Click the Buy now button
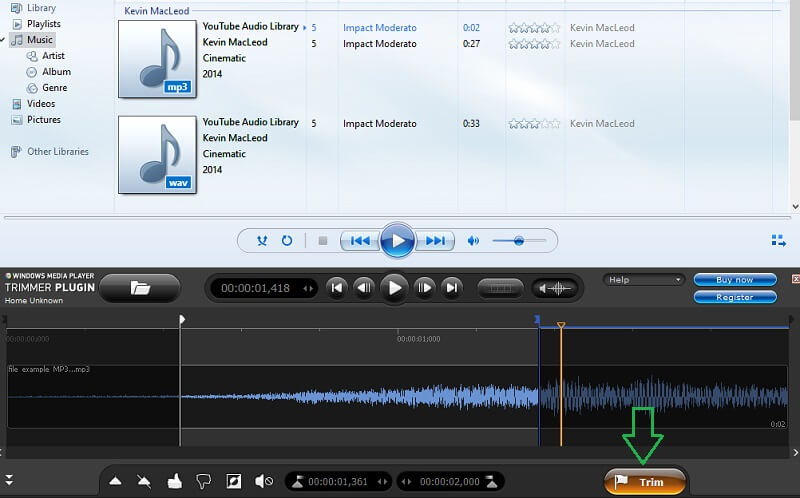Viewport: 800px width, 498px height. point(736,280)
